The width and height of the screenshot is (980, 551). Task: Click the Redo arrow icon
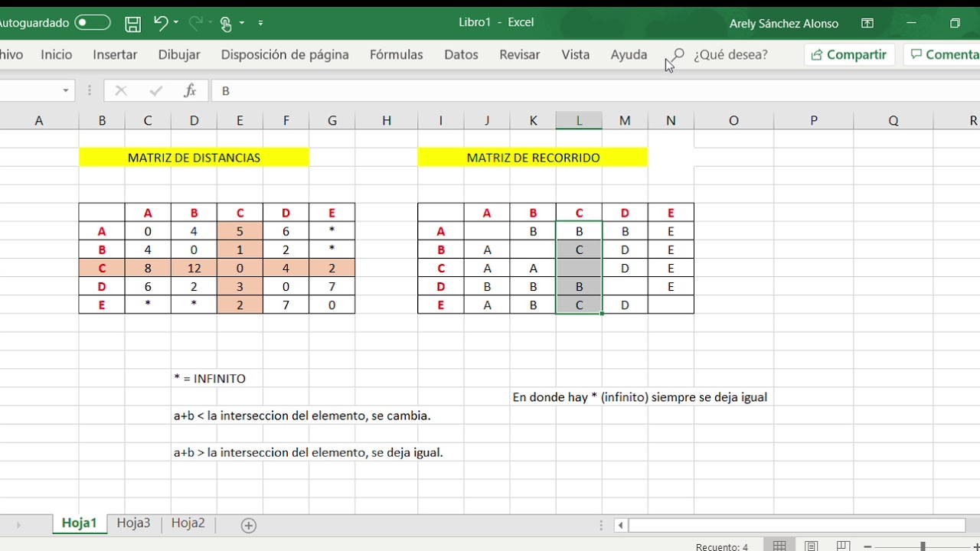point(196,23)
